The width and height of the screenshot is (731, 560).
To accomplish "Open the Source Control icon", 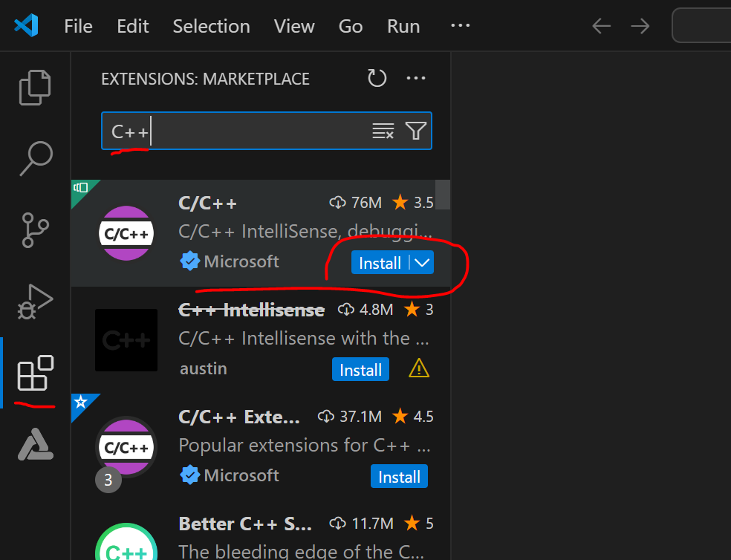I will (x=34, y=230).
